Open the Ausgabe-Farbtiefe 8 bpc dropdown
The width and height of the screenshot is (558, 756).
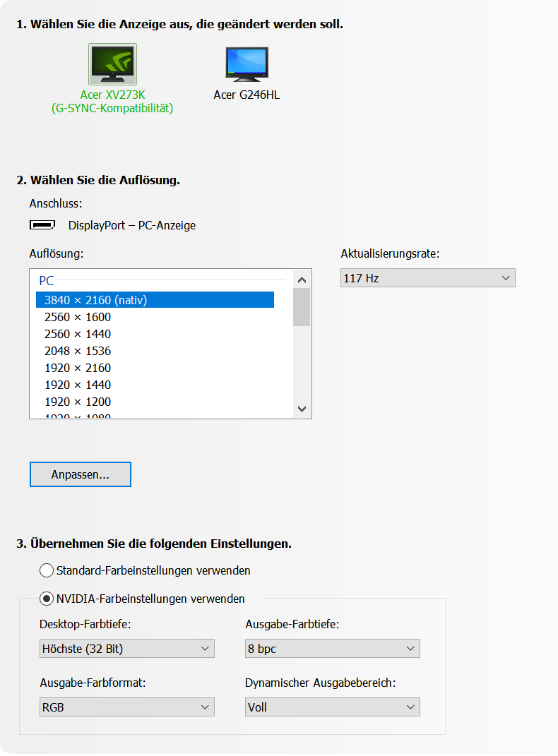332,649
